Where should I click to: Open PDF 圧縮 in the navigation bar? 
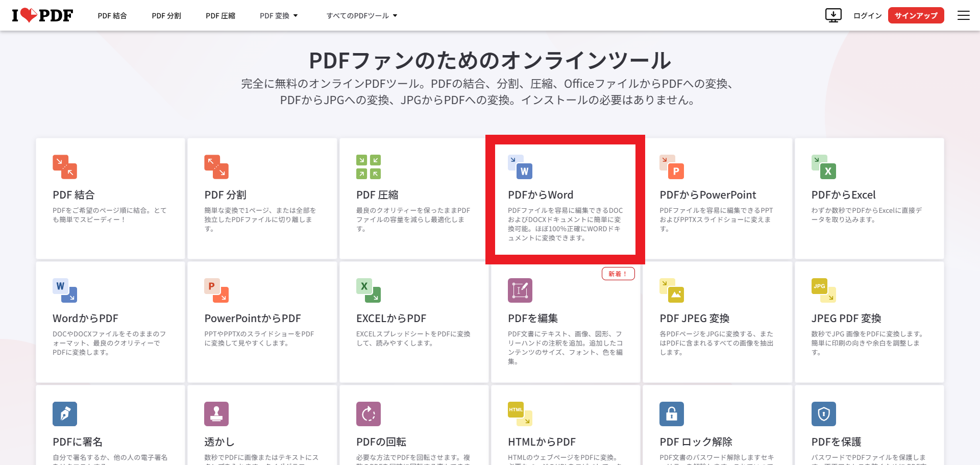point(220,16)
